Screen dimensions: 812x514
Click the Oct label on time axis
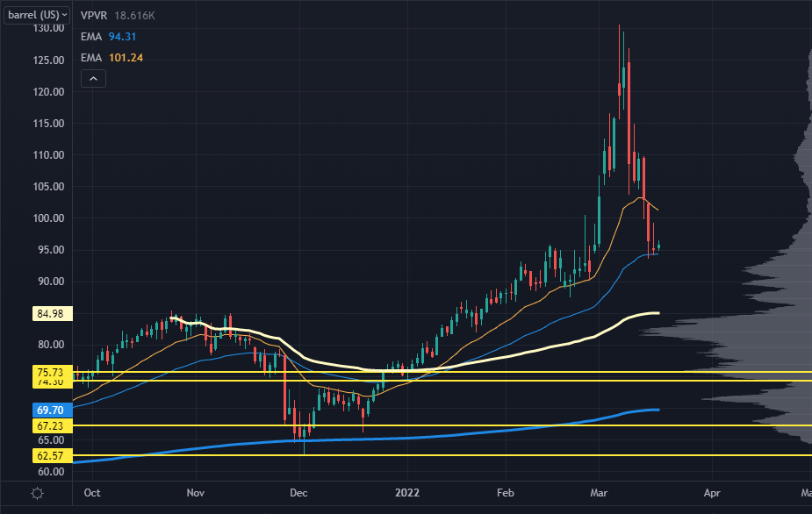coord(92,493)
